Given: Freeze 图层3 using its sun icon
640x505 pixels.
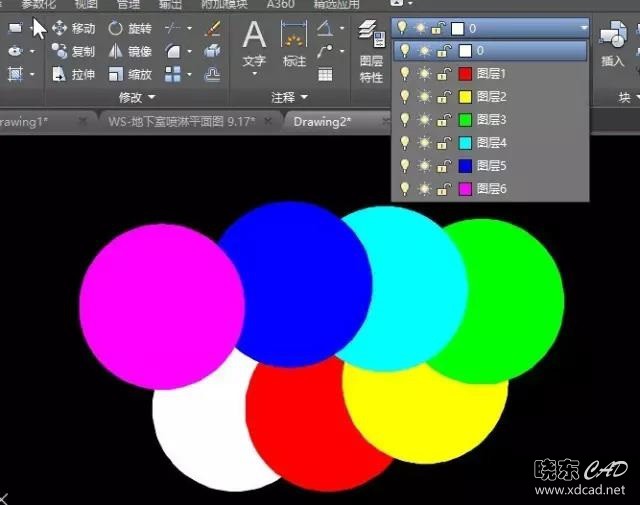Looking at the screenshot, I should tap(424, 119).
